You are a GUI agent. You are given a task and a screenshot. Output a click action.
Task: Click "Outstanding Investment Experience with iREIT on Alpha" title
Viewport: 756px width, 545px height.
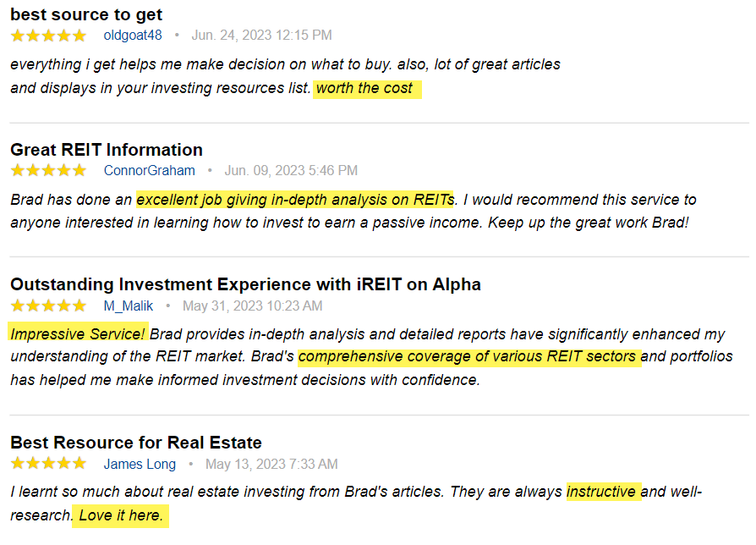click(245, 284)
